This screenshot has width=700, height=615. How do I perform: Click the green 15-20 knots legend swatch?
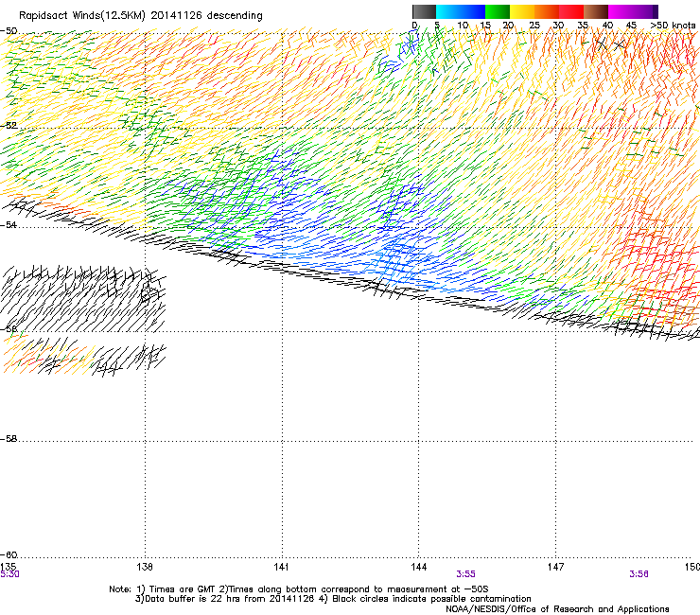(498, 11)
